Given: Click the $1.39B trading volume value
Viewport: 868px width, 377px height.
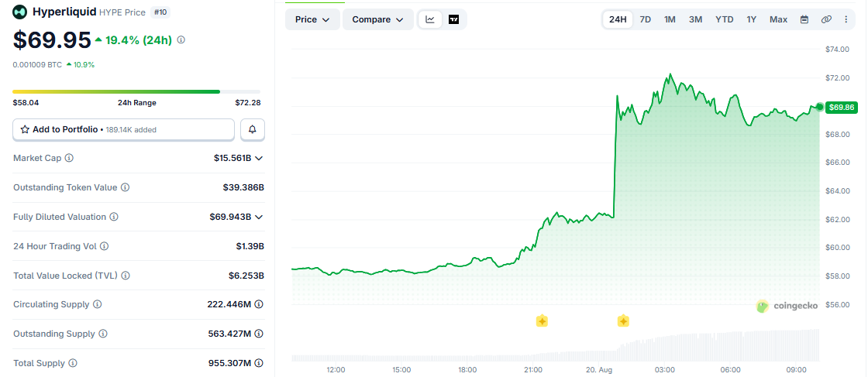Looking at the screenshot, I should click(x=250, y=246).
